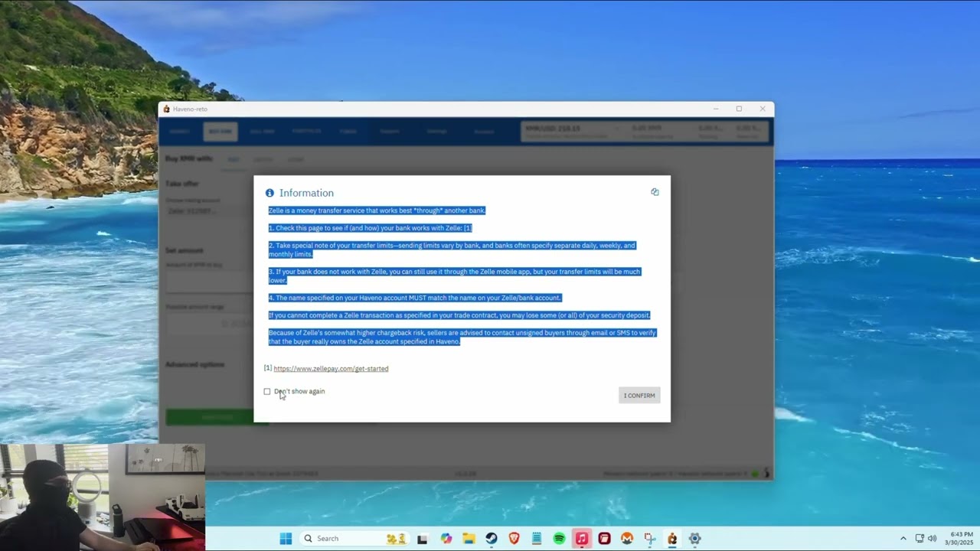Expand the trading account dropdown showing Zelle
This screenshot has height=551, width=980.
(x=209, y=211)
